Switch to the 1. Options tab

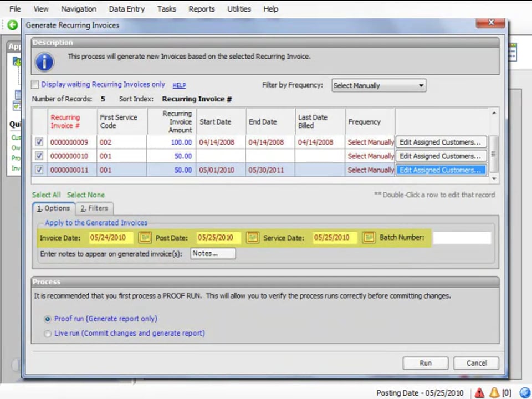pyautogui.click(x=54, y=208)
